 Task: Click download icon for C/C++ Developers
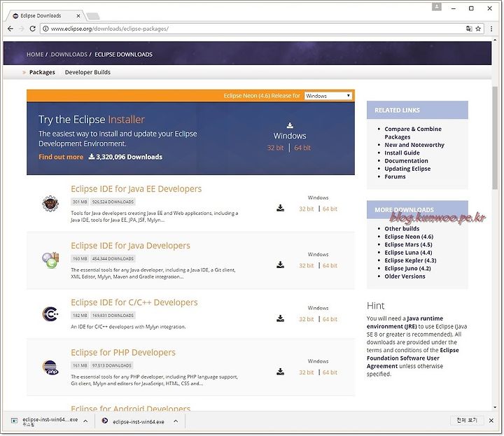[x=280, y=318]
